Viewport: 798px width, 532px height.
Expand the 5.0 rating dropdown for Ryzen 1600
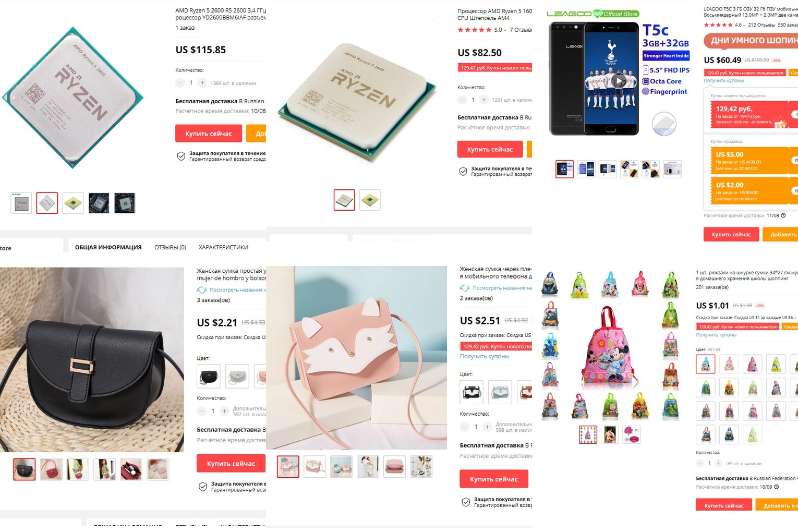click(505, 30)
